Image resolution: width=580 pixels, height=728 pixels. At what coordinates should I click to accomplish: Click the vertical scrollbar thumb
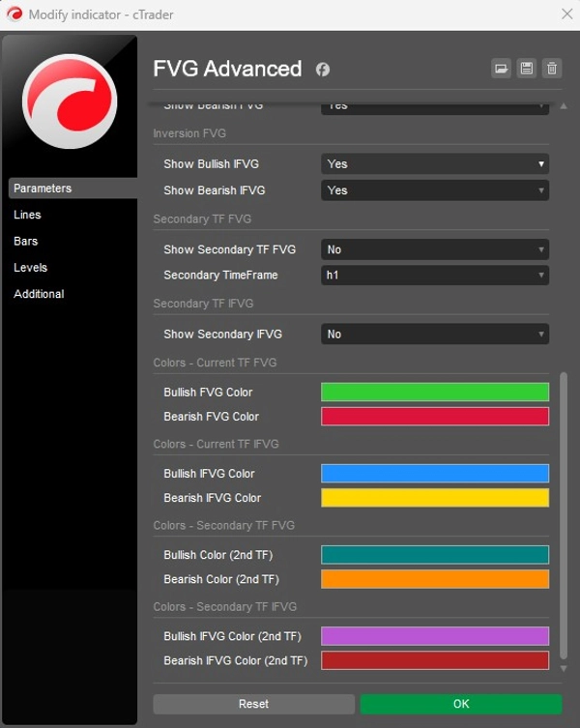pos(564,515)
